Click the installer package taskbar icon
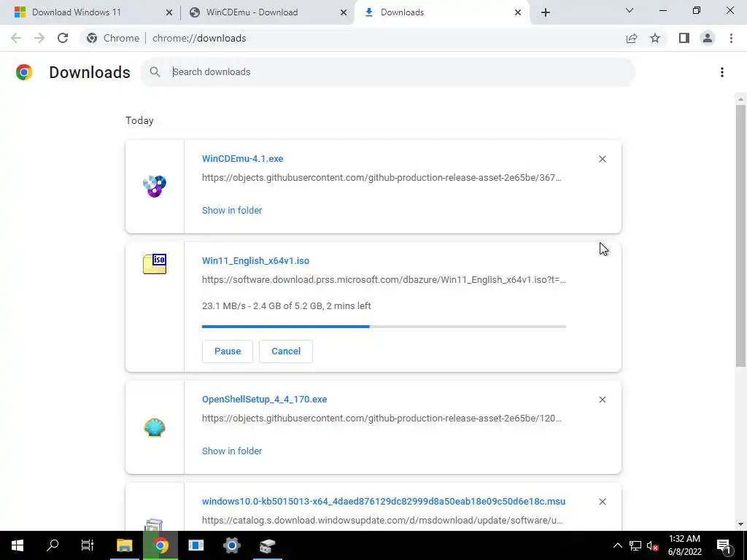The width and height of the screenshot is (747, 560). click(x=267, y=545)
